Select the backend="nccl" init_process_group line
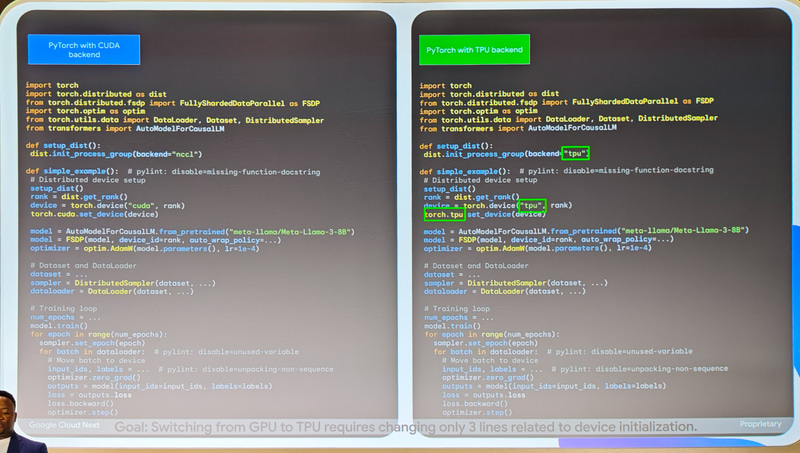Screen dimensions: 800x453 pos(116,154)
